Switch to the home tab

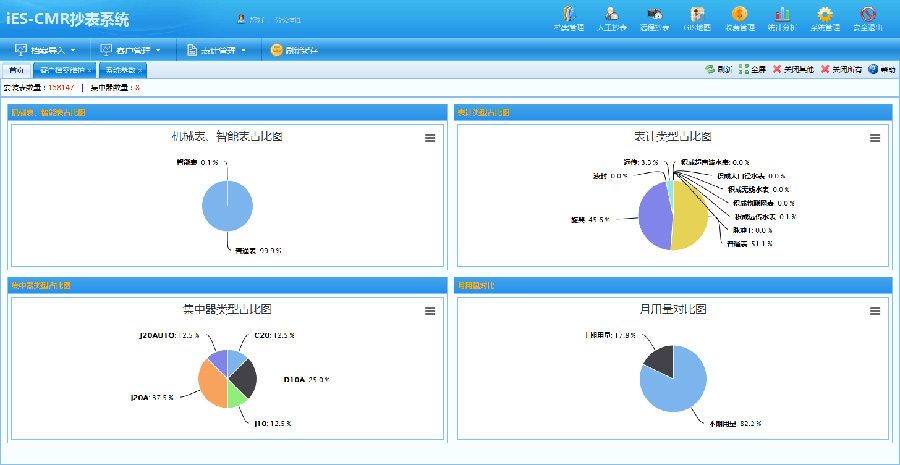16,70
